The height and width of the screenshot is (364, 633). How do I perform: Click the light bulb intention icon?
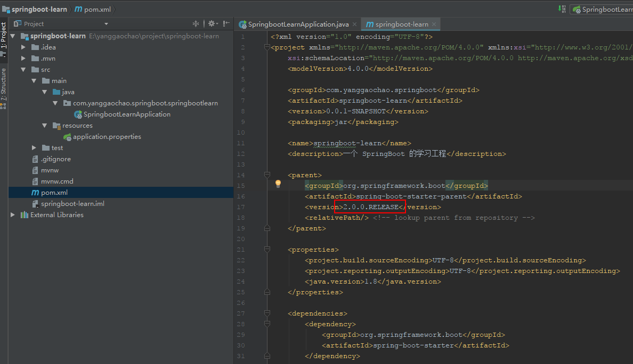(x=278, y=184)
